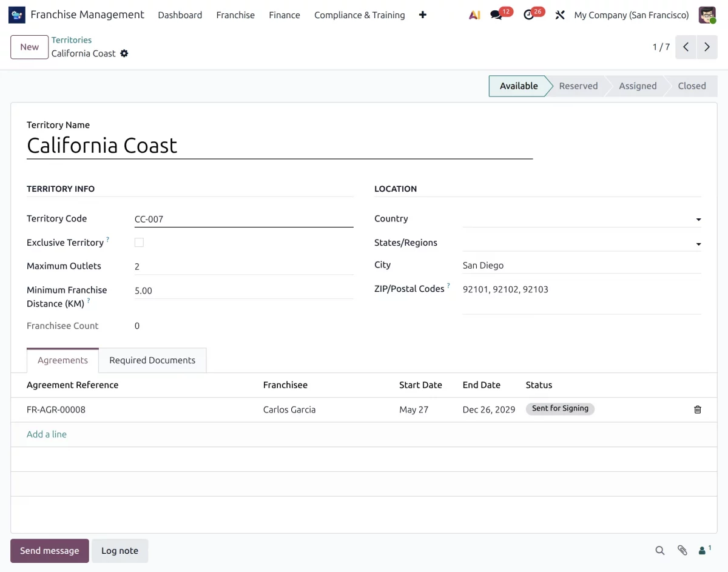Viewport: 728px width, 572px height.
Task: Set status to Closed
Action: pyautogui.click(x=692, y=86)
